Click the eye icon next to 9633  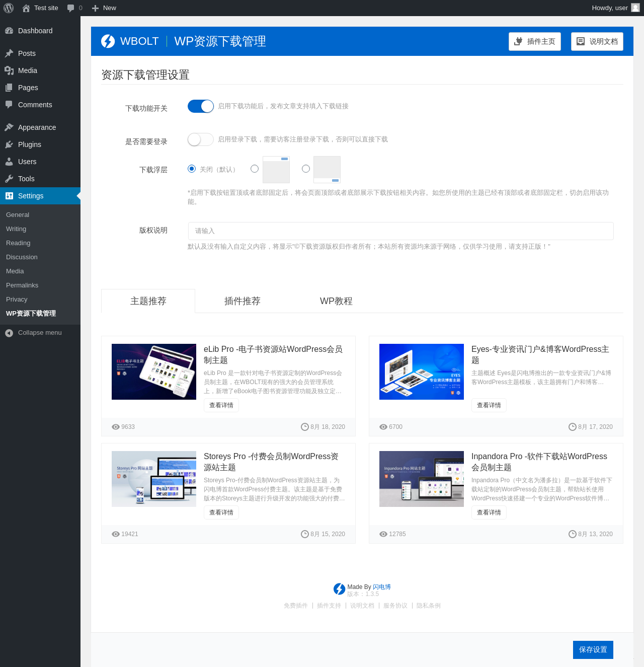(116, 427)
